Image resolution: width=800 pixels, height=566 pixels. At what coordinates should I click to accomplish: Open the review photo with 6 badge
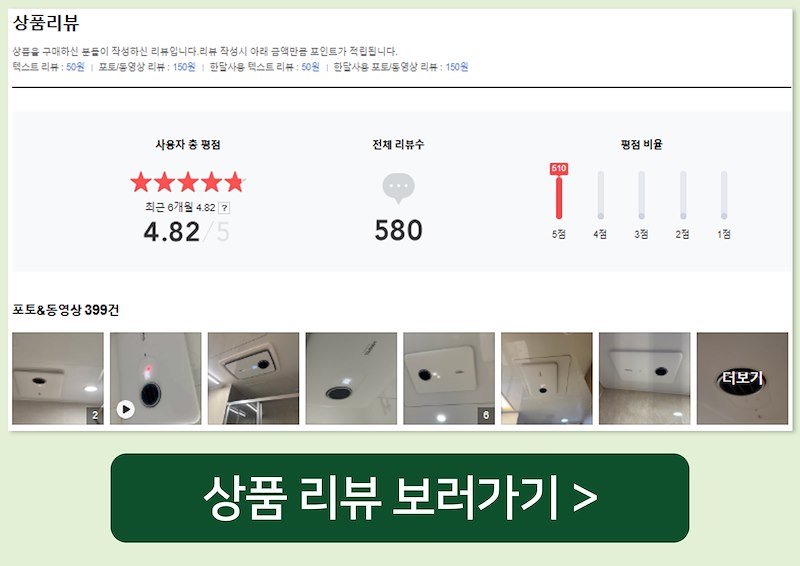point(449,378)
